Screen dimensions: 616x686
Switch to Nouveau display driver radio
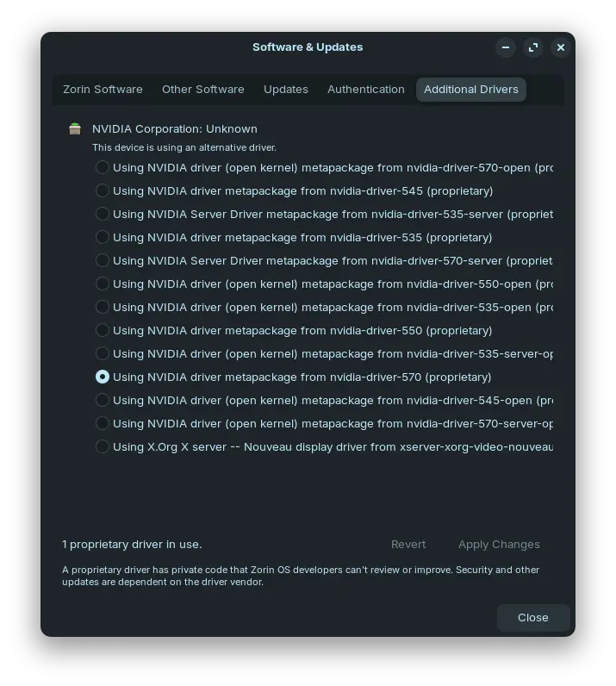(x=103, y=446)
